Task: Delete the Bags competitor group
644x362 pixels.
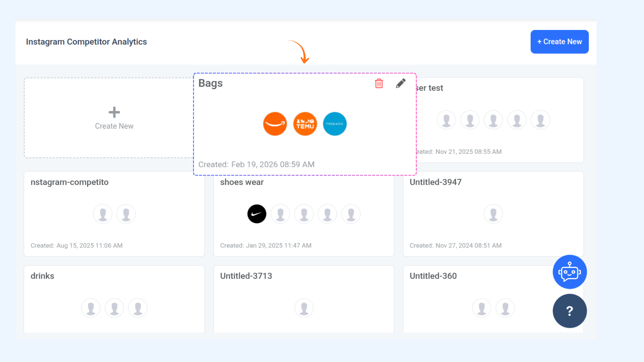Action: pos(379,83)
